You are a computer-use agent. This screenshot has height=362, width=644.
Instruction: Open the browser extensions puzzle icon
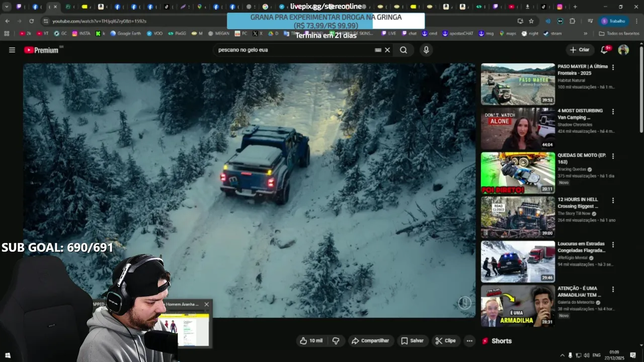(572, 21)
